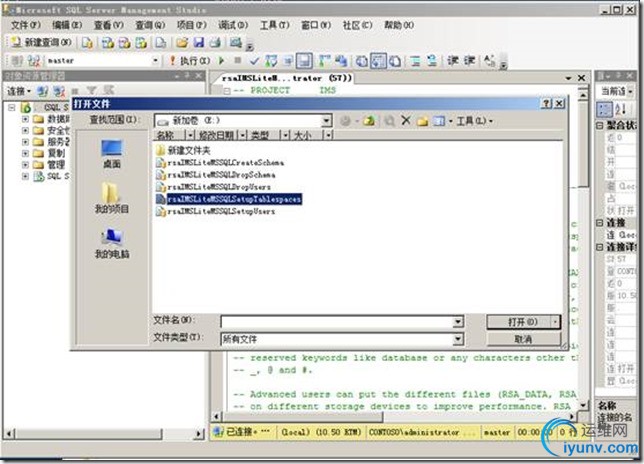Collapse the Connection (连接) properties section
The image size is (644, 464).
coord(600,223)
